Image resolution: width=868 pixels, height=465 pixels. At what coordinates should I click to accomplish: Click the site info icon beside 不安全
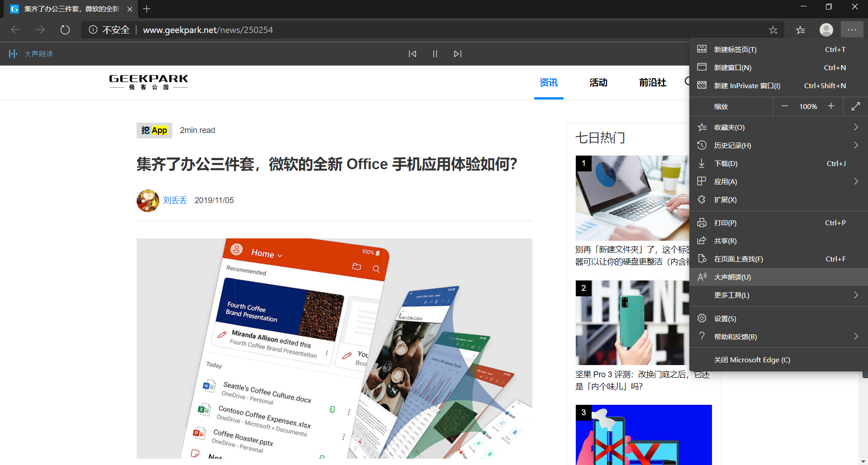click(x=93, y=30)
